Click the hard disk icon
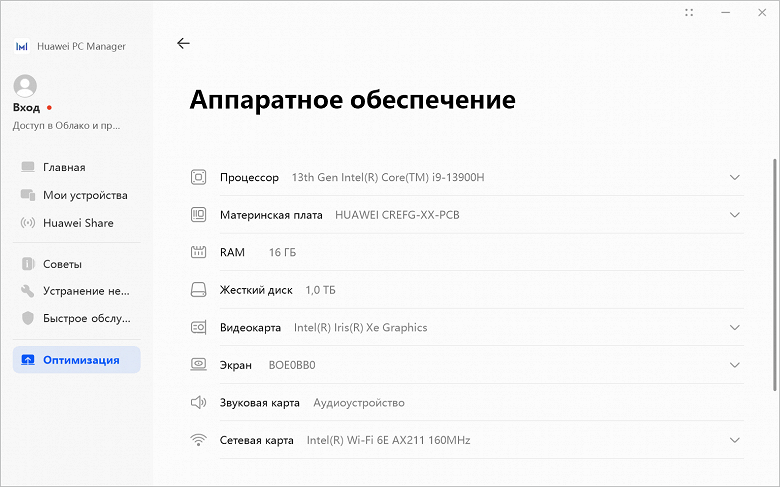This screenshot has height=487, width=780. pyautogui.click(x=198, y=290)
